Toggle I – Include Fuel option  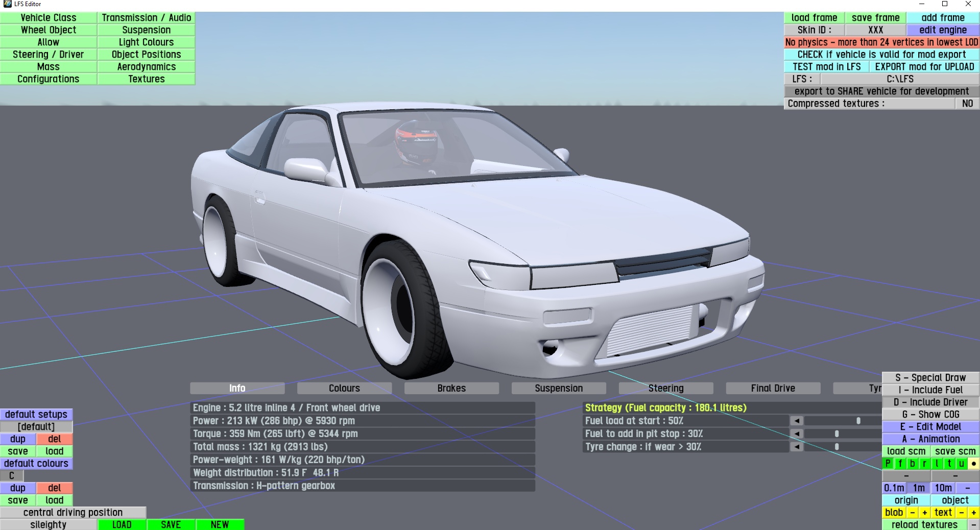pos(930,390)
